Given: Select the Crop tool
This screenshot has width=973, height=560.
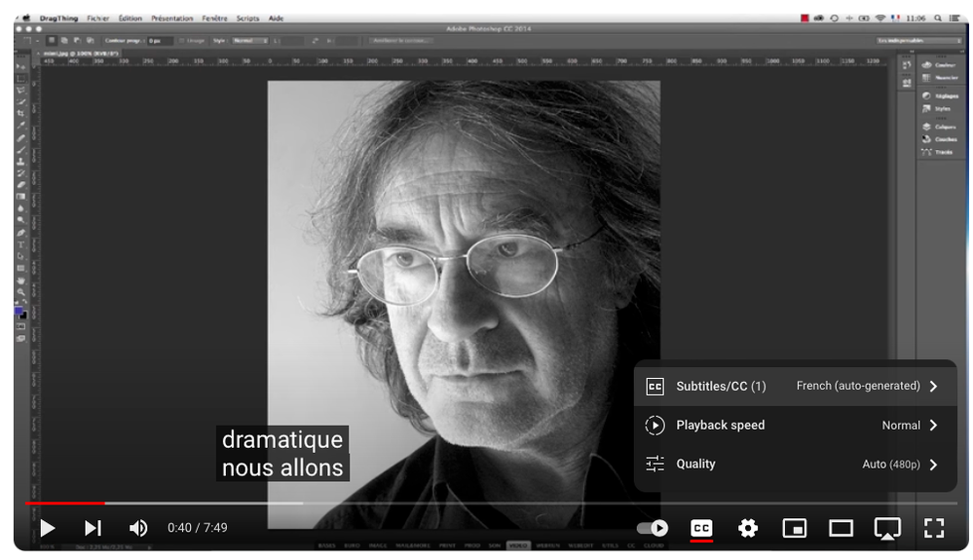Looking at the screenshot, I should click(21, 114).
